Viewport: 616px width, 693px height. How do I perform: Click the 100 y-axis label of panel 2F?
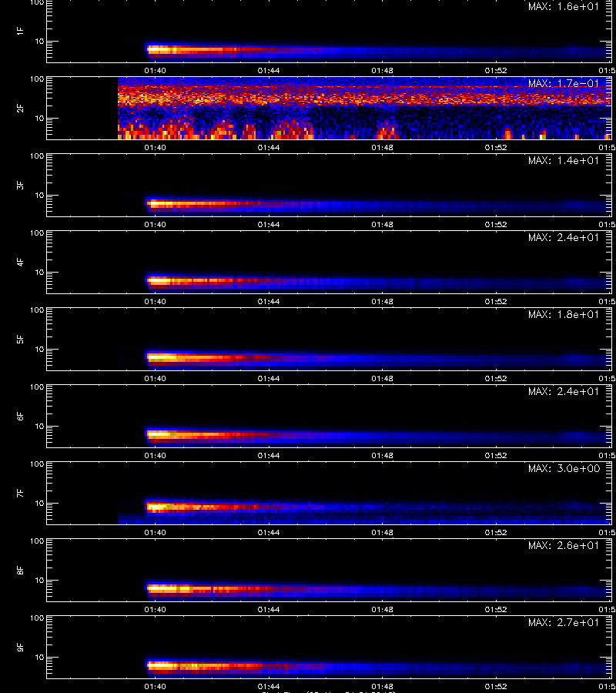(37, 79)
